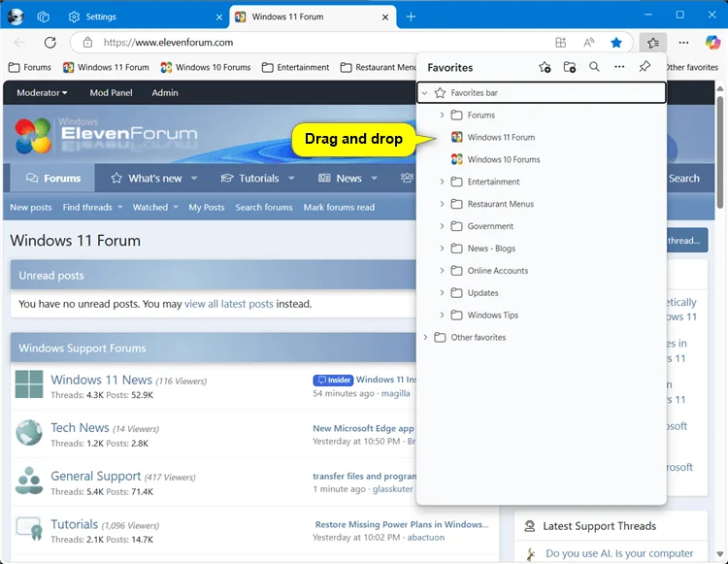Click the Members icon in navigation bar
728x564 pixels.
[x=407, y=178]
